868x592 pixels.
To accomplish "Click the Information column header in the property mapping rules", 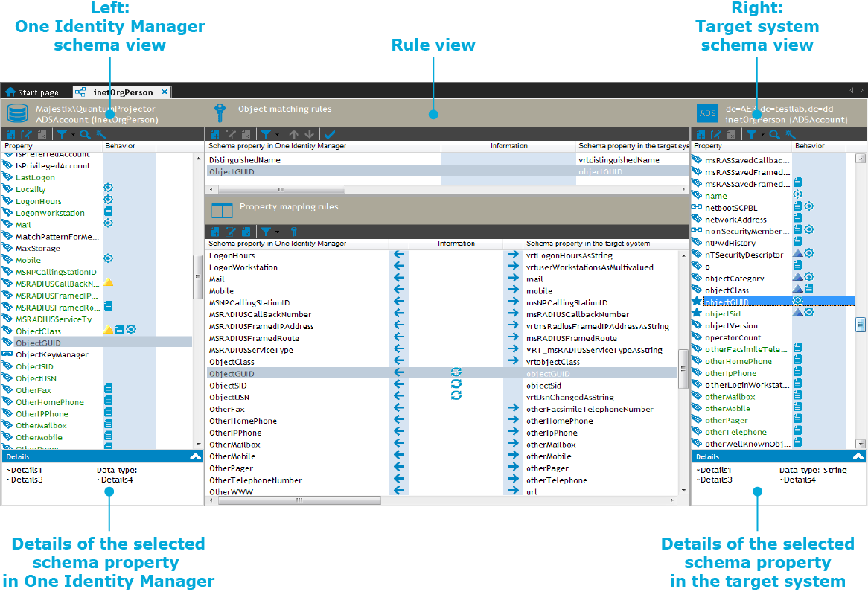I will 456,244.
